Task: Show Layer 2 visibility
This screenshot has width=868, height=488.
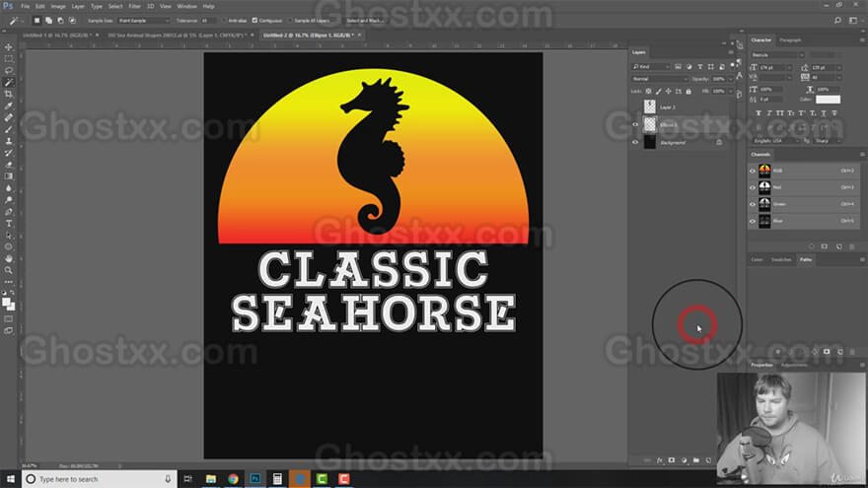Action: click(635, 106)
